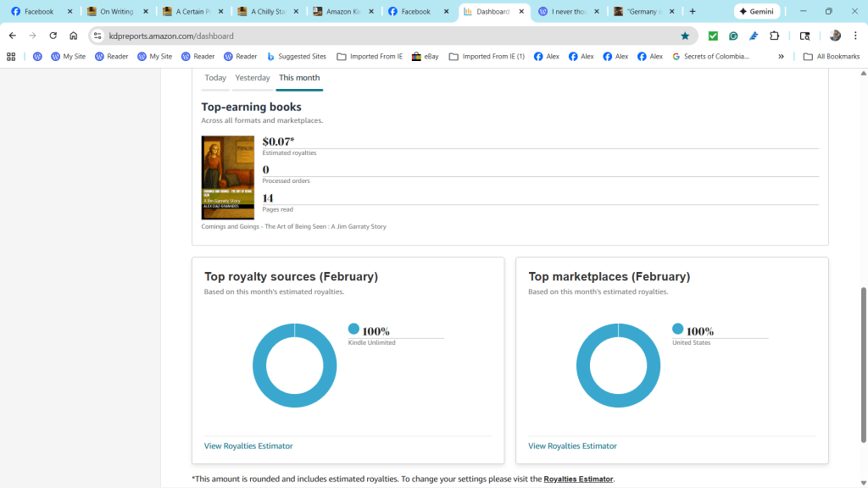The image size is (868, 488).
Task: Open the browser extensions puzzle icon
Action: pos(774,36)
